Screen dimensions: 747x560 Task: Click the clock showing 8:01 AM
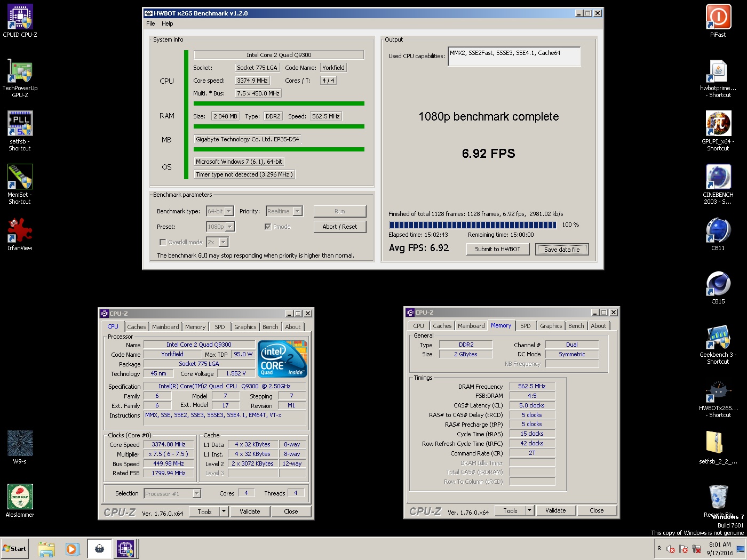(x=720, y=549)
